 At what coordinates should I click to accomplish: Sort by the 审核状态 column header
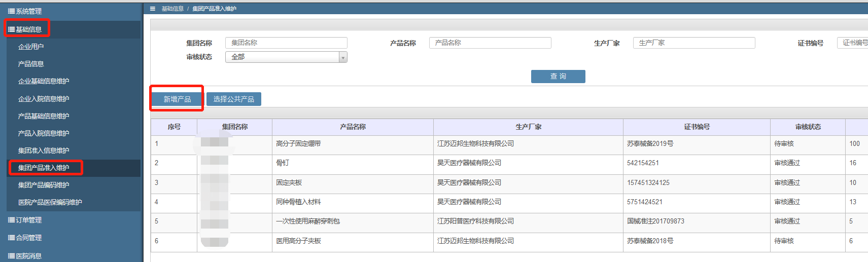[x=808, y=127]
